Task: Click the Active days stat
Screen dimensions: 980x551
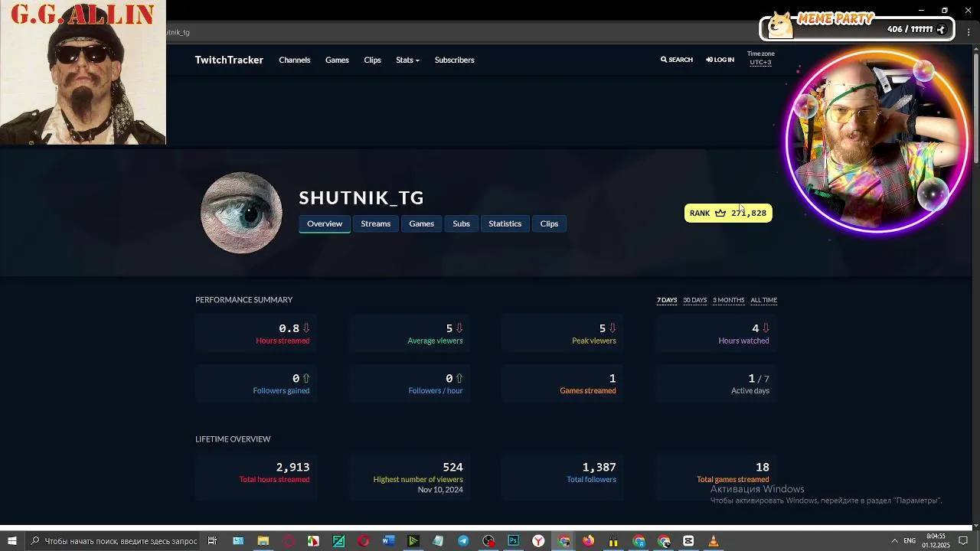Action: pos(716,384)
